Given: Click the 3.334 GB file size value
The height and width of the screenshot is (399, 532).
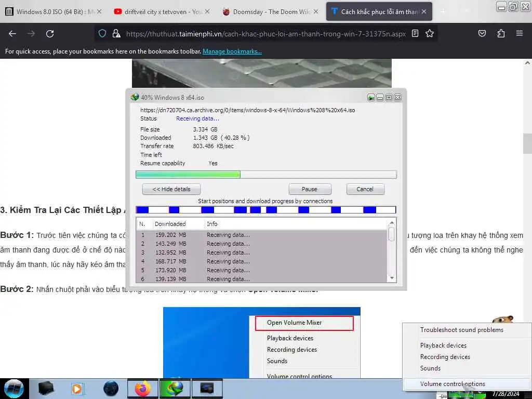Looking at the screenshot, I should pos(205,129).
